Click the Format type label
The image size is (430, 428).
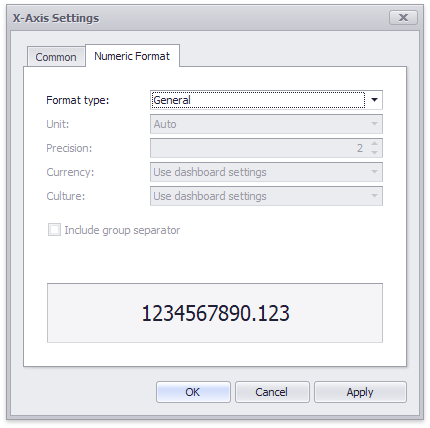click(x=78, y=100)
